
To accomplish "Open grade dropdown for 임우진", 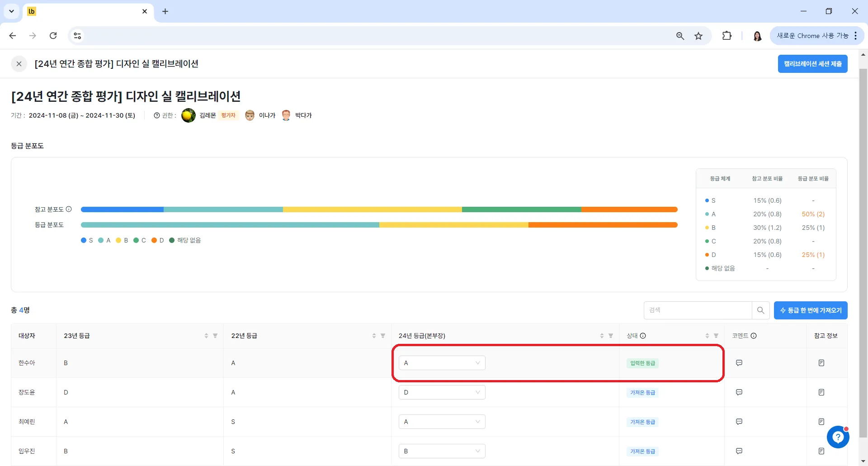I will coord(442,451).
